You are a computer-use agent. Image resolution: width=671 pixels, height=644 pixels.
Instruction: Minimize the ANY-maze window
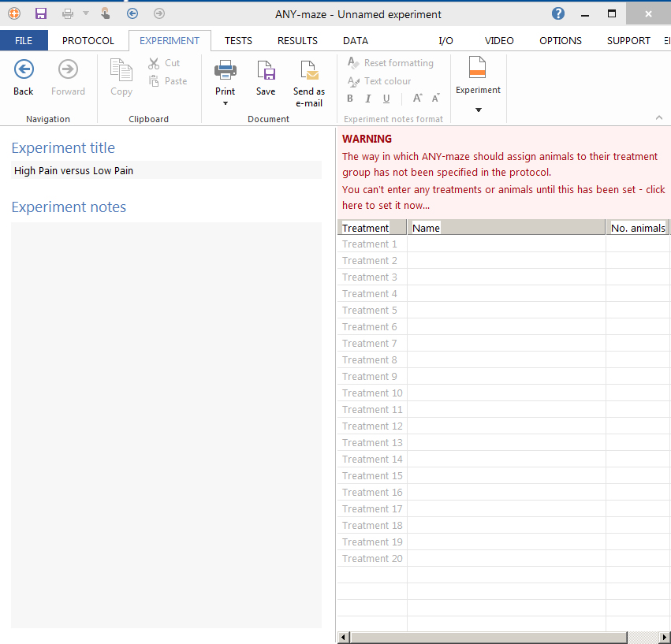585,14
